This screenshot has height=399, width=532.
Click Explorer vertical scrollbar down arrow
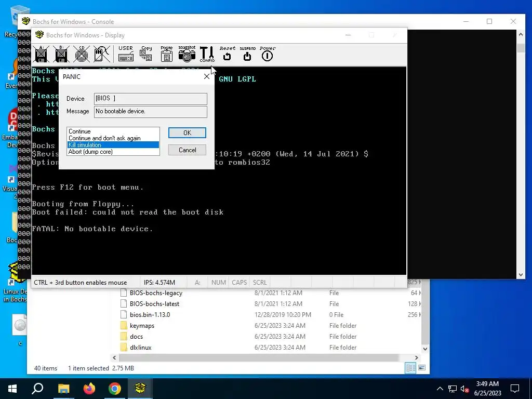tap(425, 349)
